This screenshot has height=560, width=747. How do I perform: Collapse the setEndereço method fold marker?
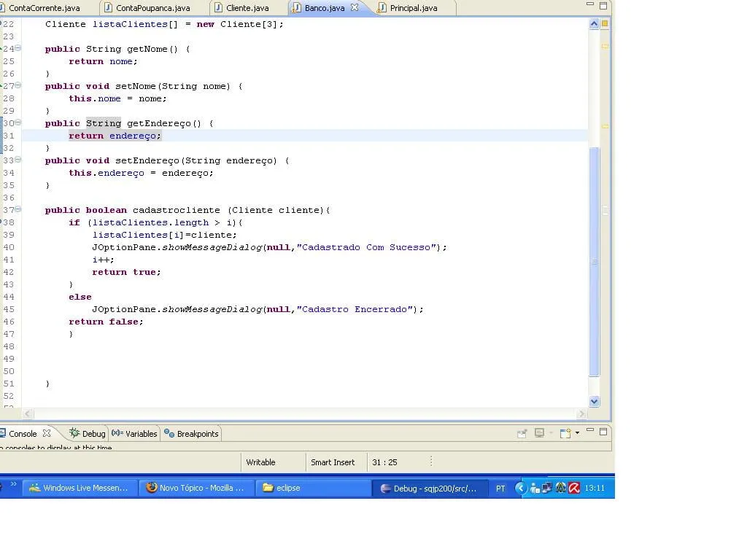18,160
